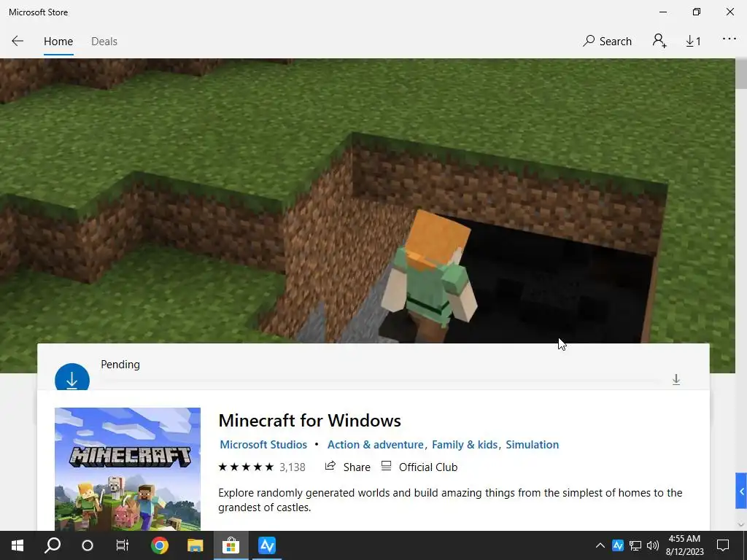This screenshot has height=560, width=747.
Task: Open volume speaker tray icon
Action: point(653,545)
